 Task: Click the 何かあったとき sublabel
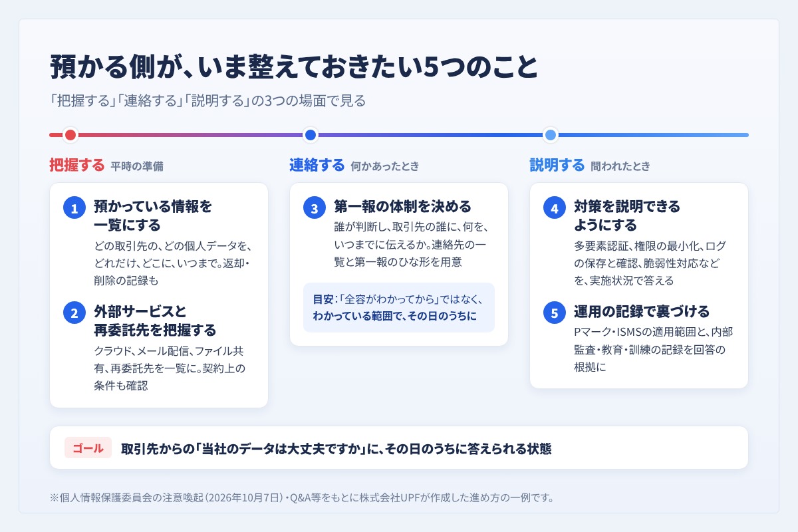tap(385, 166)
